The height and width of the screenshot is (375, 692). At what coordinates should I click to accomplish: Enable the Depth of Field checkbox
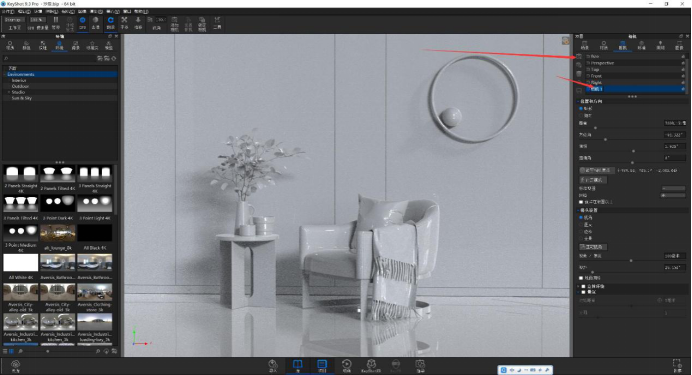583,292
